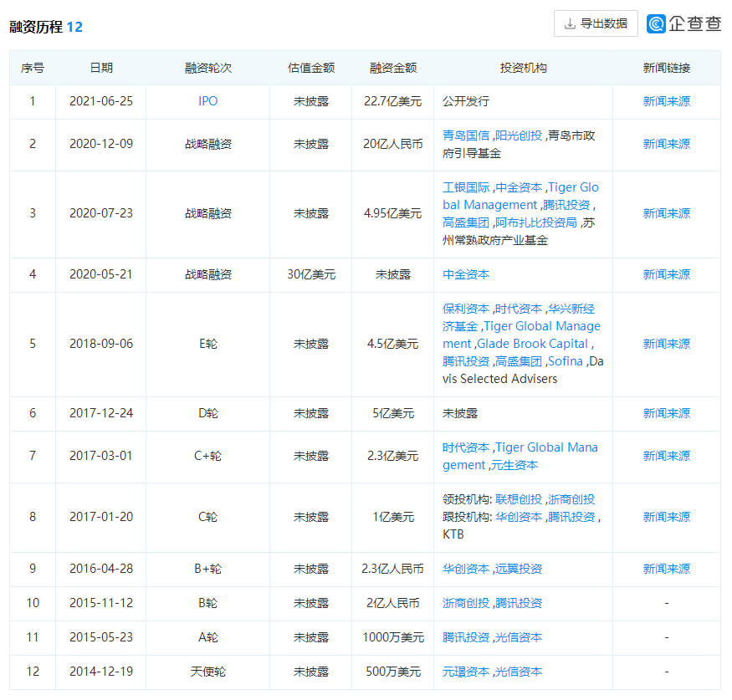Click the 融资轮次 column header
The width and height of the screenshot is (732, 700).
207,68
